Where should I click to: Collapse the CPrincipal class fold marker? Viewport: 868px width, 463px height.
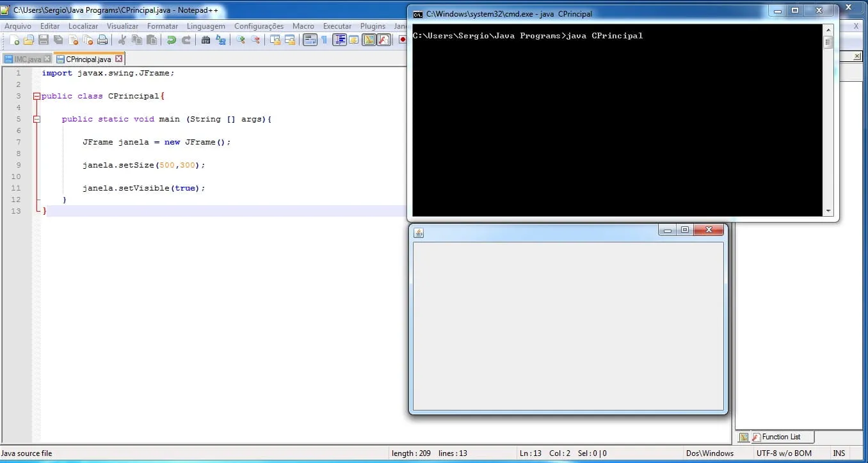click(x=36, y=96)
